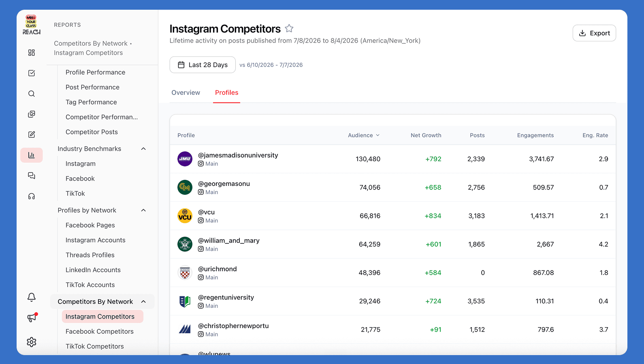Click the VCU avatar logo

point(185,216)
